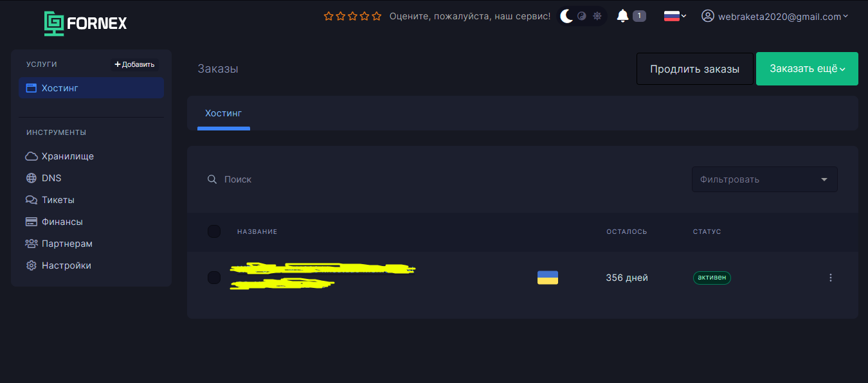The image size is (868, 383).
Task: Open the webraketa2020@gmail.com account menu
Action: (x=775, y=17)
